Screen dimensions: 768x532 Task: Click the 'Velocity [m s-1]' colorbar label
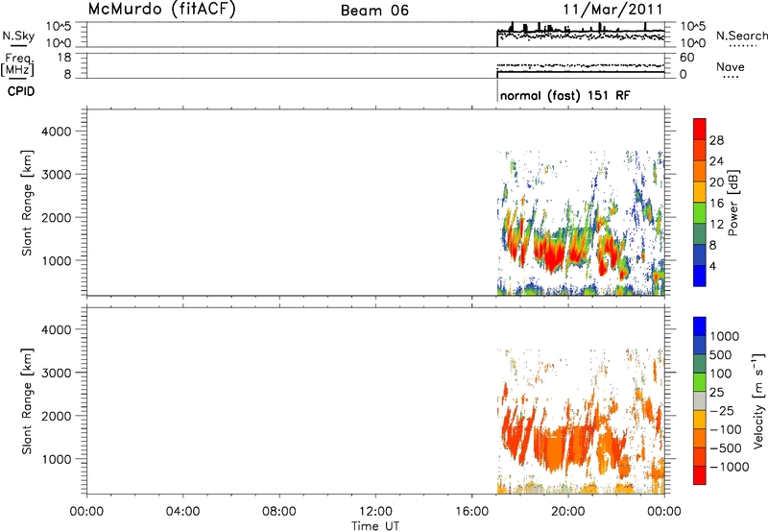click(x=758, y=400)
